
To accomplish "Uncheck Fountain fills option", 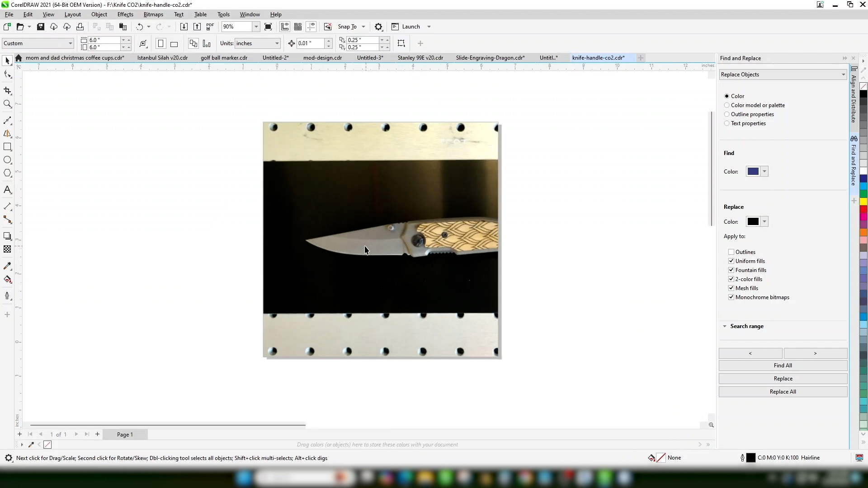I will point(731,270).
